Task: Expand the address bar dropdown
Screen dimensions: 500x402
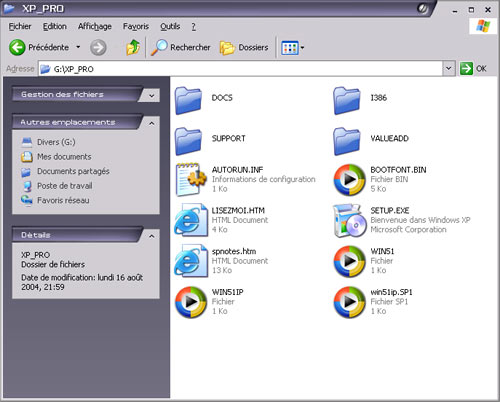Action: point(449,69)
